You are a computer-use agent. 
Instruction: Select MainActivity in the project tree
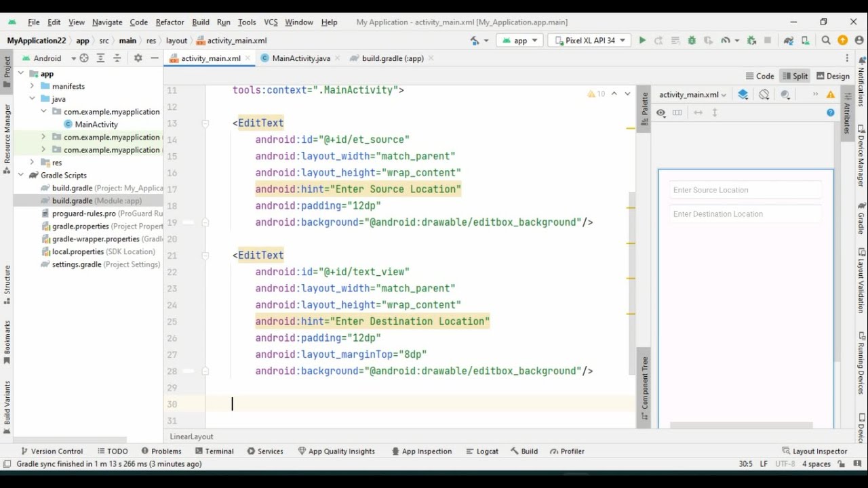pos(91,125)
